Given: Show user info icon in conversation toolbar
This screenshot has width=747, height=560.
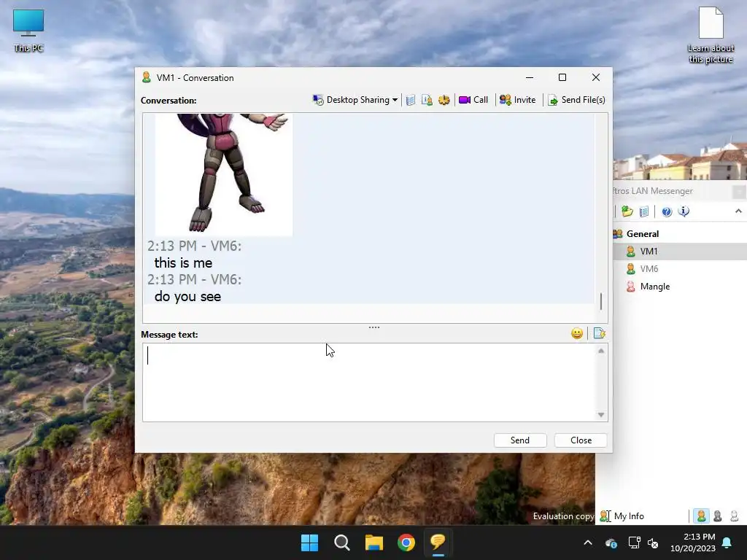Looking at the screenshot, I should [427, 100].
